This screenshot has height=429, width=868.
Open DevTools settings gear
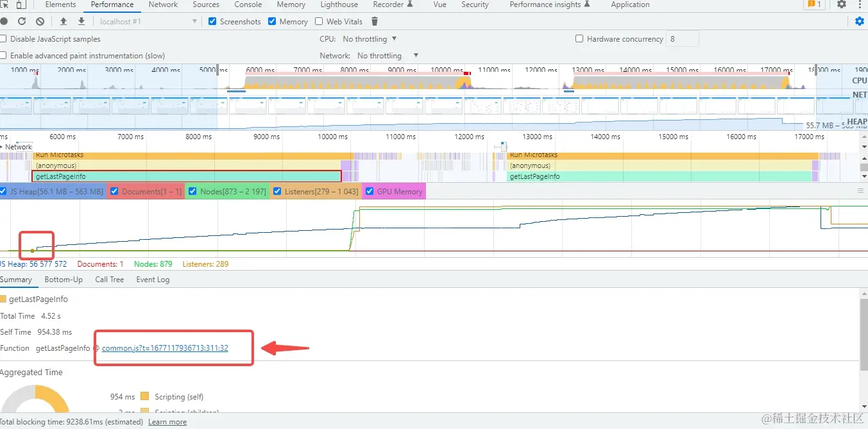842,4
